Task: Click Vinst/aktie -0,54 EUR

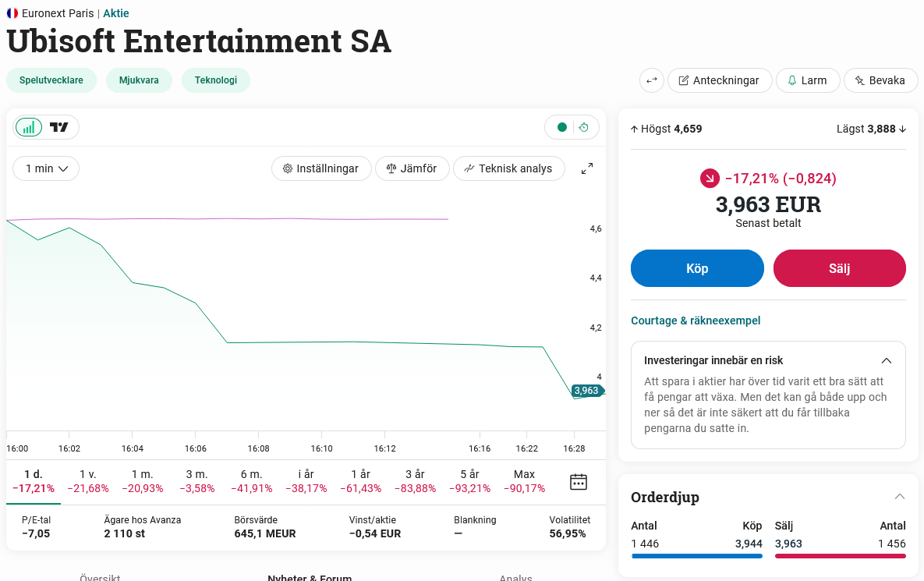Action: point(375,526)
